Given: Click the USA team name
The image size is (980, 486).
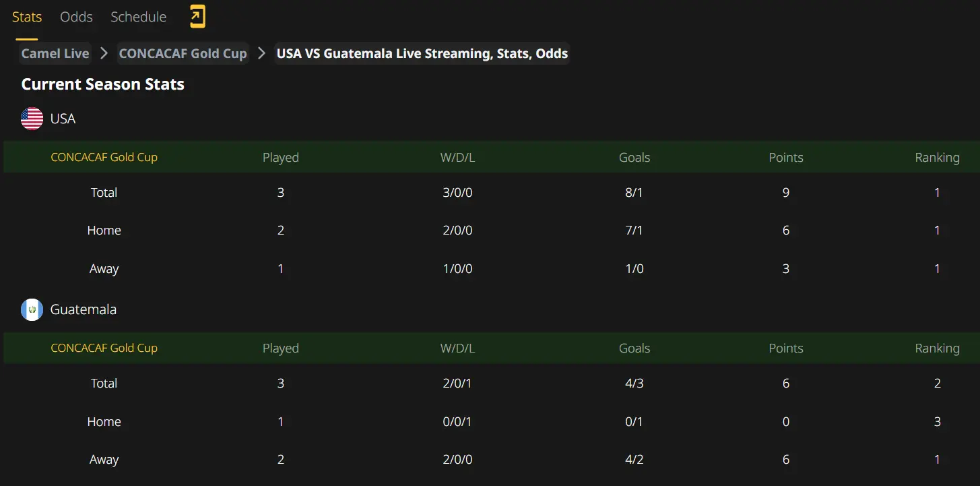Looking at the screenshot, I should [63, 119].
